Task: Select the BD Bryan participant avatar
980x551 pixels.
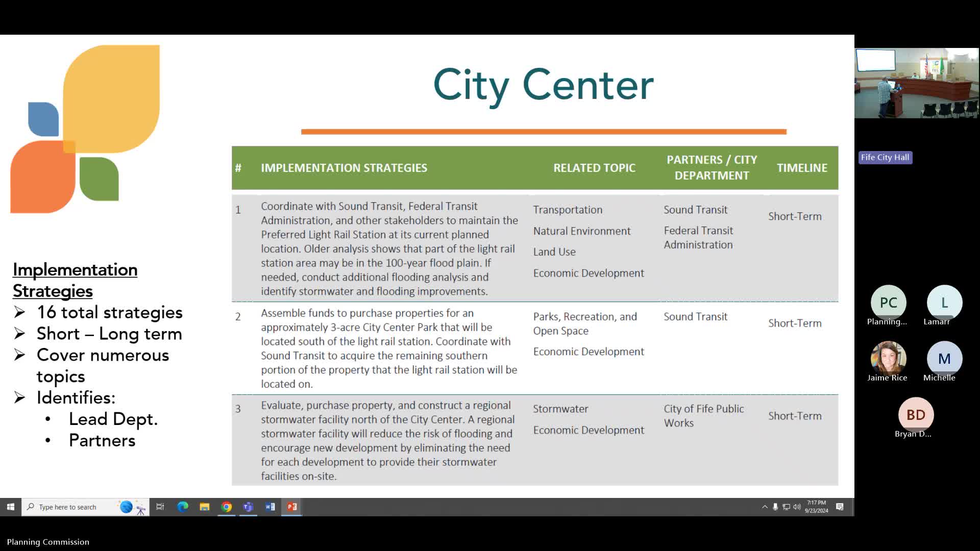Action: [x=916, y=415]
